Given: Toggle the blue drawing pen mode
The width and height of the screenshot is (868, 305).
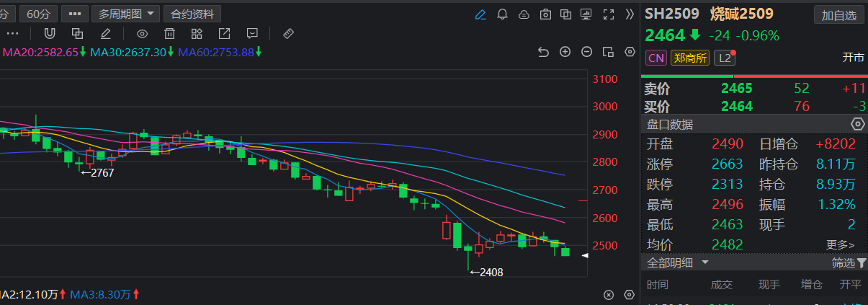Looking at the screenshot, I should [481, 14].
